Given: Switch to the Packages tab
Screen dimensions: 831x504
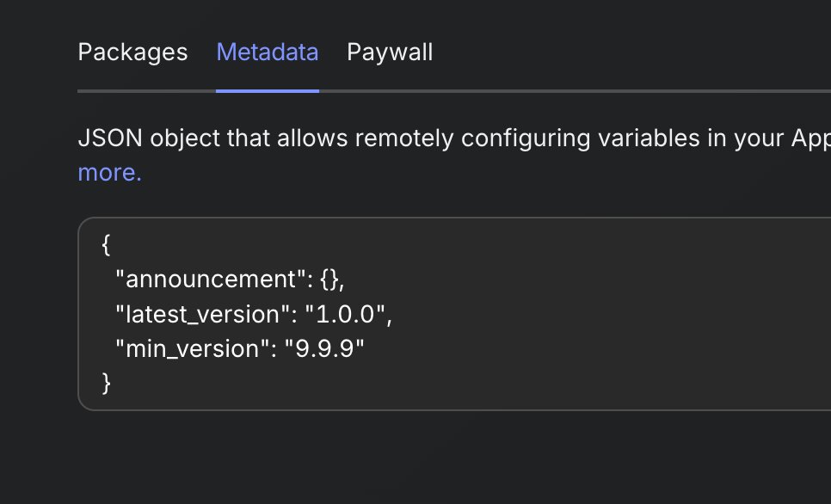Looking at the screenshot, I should [x=132, y=52].
